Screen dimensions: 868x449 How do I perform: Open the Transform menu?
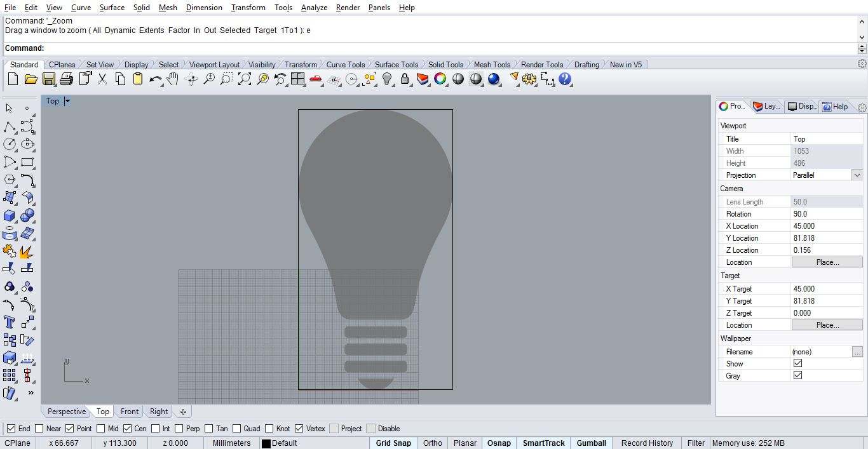[248, 8]
